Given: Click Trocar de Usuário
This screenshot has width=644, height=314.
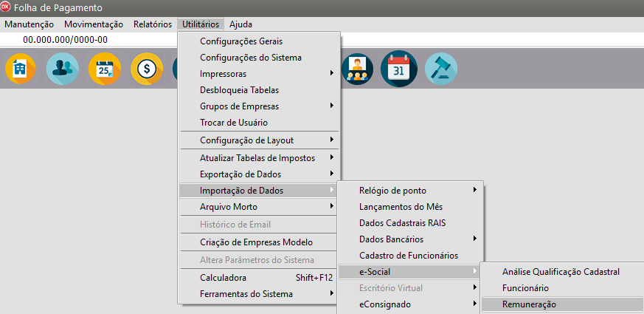Looking at the screenshot, I should click(x=234, y=123).
